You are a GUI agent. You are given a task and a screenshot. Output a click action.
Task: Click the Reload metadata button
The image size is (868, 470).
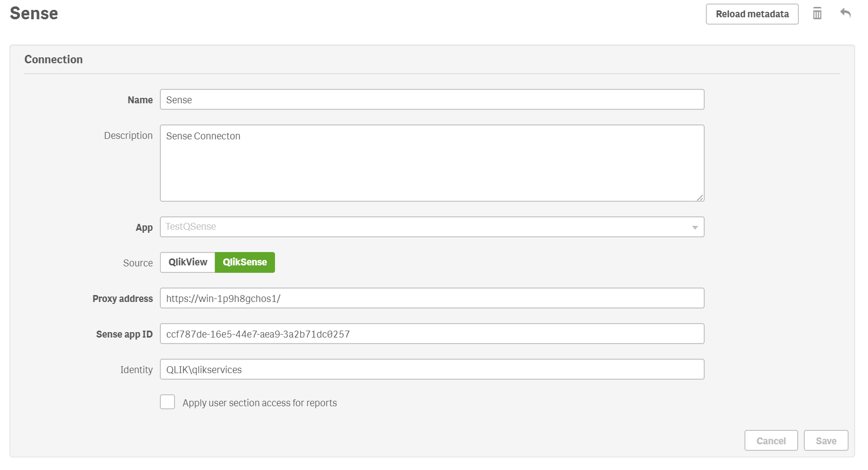click(x=752, y=14)
